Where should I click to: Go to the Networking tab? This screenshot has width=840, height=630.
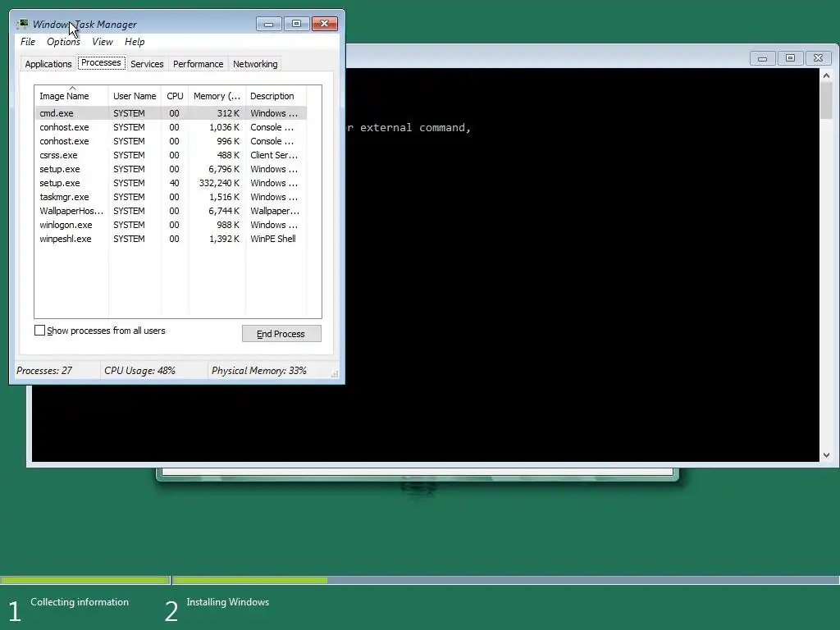[255, 64]
